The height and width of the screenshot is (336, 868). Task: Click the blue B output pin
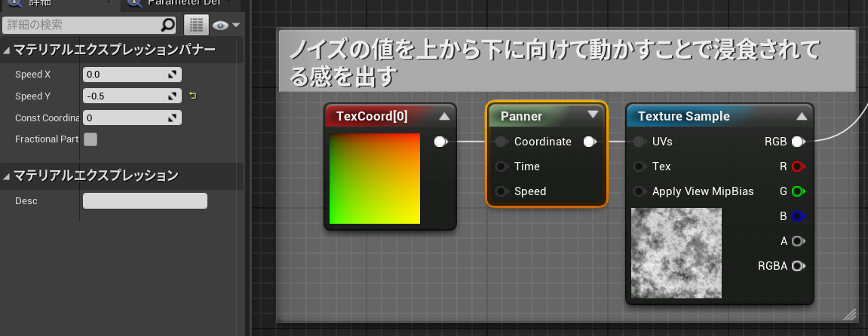pos(798,216)
